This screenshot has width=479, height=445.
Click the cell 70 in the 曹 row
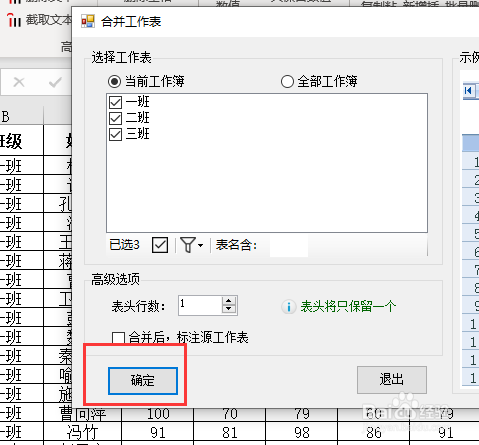pyautogui.click(x=230, y=414)
